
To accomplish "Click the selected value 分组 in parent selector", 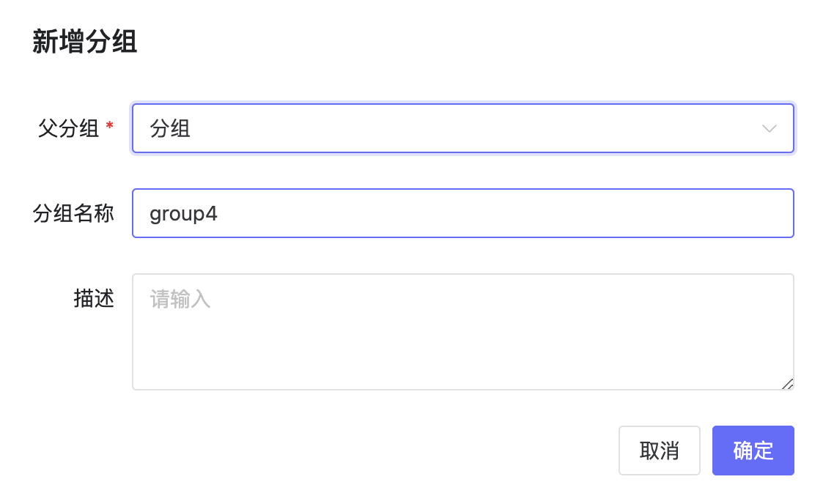I will click(170, 129).
